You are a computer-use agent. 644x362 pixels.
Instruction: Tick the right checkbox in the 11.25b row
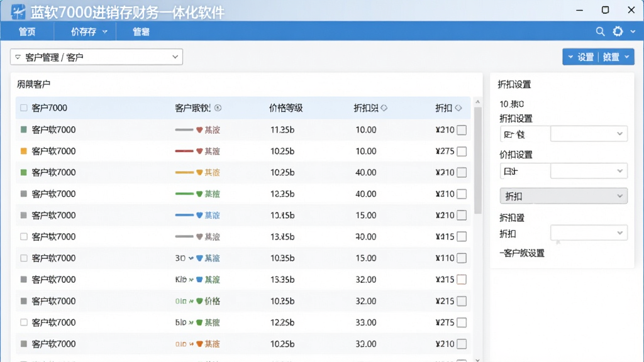coord(462,130)
